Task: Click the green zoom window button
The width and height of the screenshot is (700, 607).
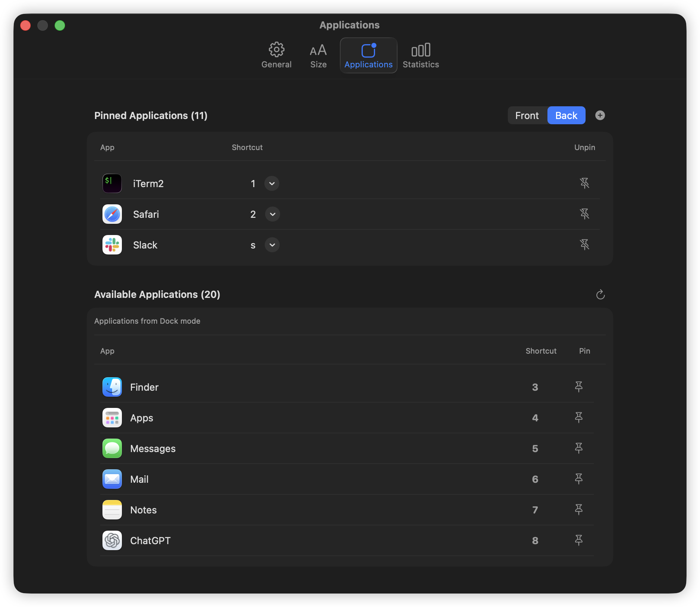Action: [x=60, y=25]
